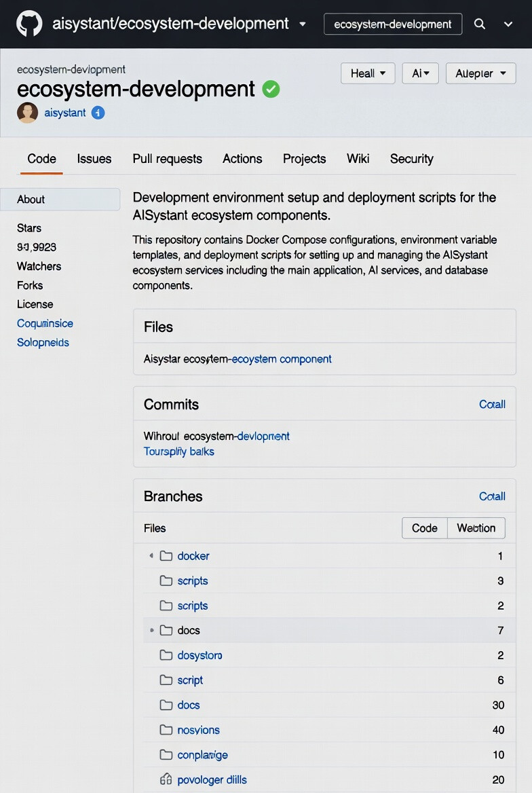
Task: Click the aisystant user avatar
Action: [x=27, y=113]
